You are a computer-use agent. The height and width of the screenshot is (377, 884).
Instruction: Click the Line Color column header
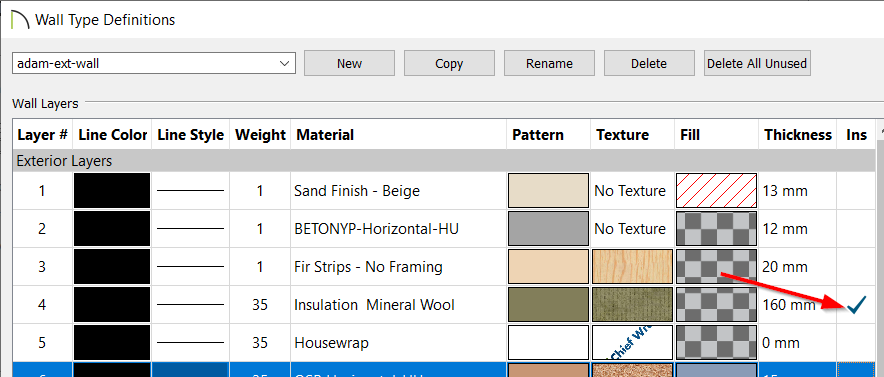point(112,135)
